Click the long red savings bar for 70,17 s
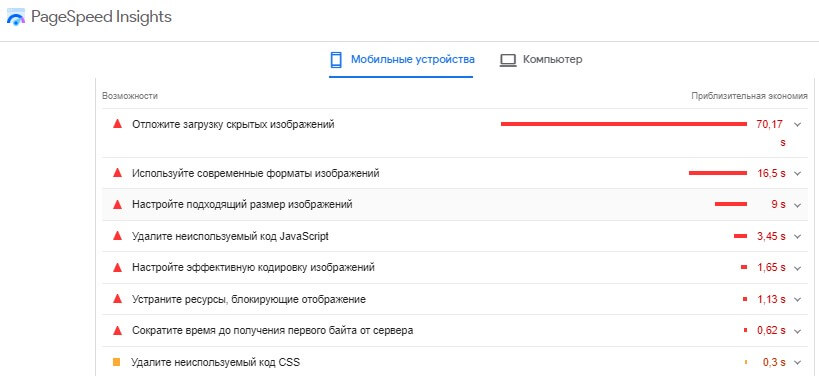Screen dimensions: 819x376 pos(624,124)
